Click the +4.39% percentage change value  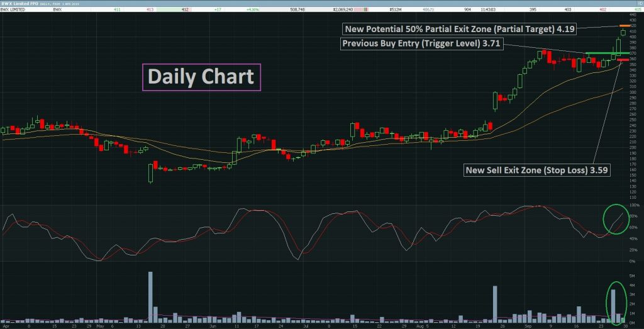[252, 9]
